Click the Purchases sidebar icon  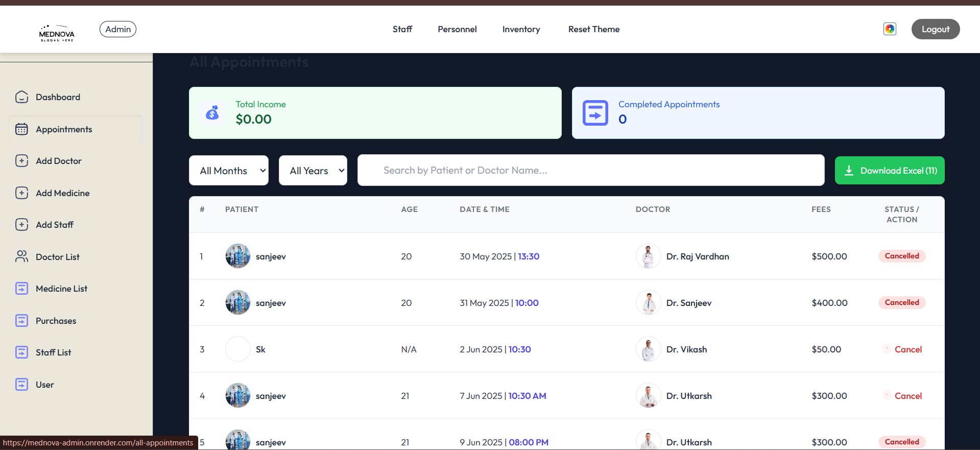(x=21, y=321)
